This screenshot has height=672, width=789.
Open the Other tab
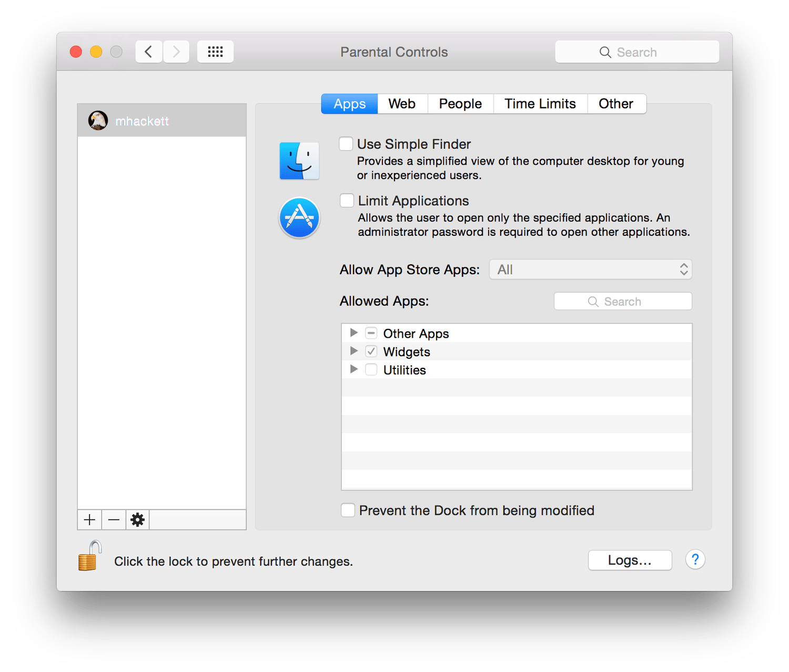click(616, 104)
